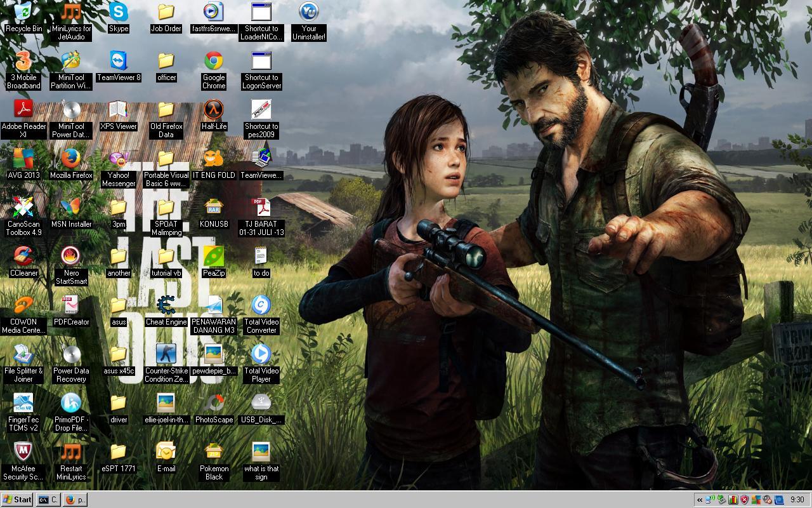Select 3 Mobile Broadband icon
Screen dimensions: 812x508
click(x=23, y=60)
